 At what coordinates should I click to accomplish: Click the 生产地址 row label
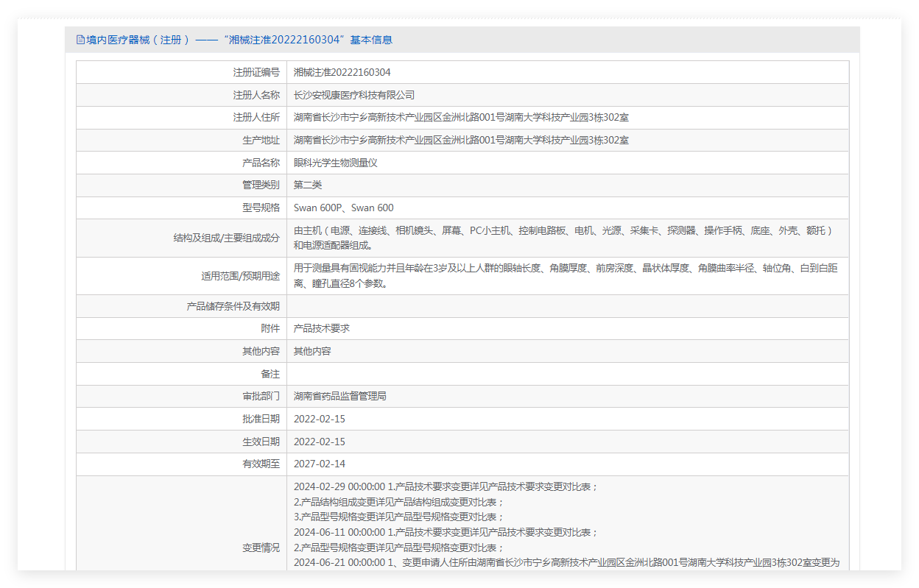pyautogui.click(x=261, y=140)
